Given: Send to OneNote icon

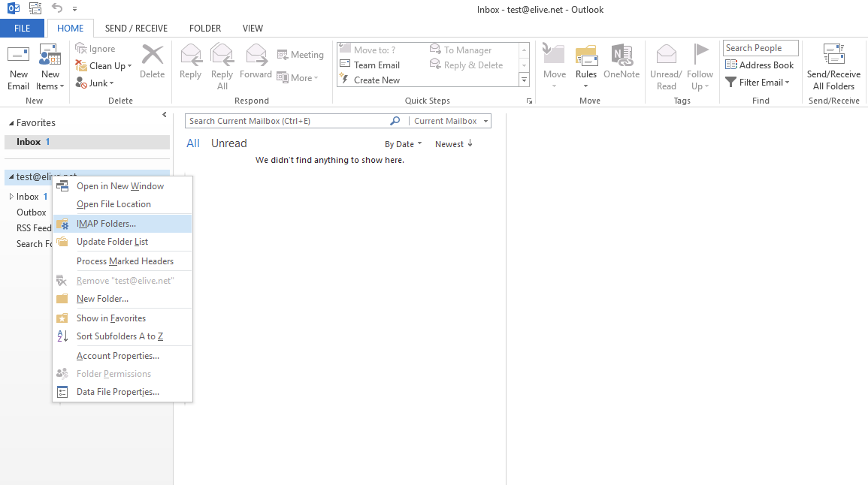Looking at the screenshot, I should [622, 55].
